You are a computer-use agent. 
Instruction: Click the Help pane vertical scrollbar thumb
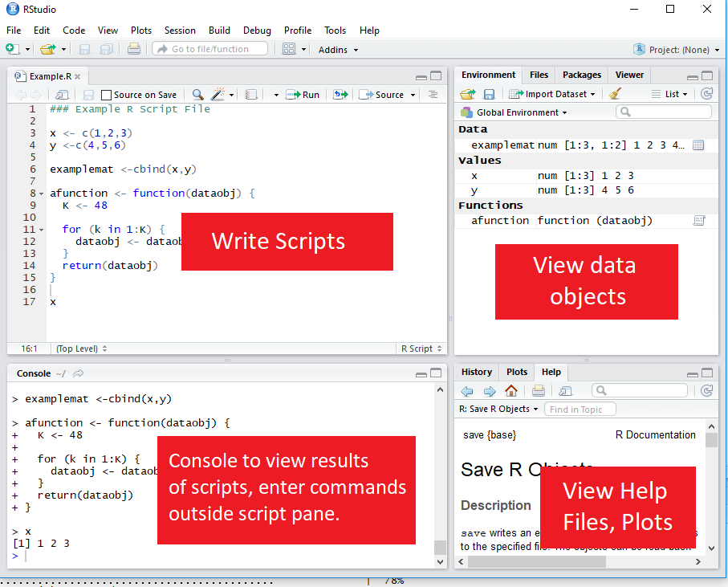711,439
